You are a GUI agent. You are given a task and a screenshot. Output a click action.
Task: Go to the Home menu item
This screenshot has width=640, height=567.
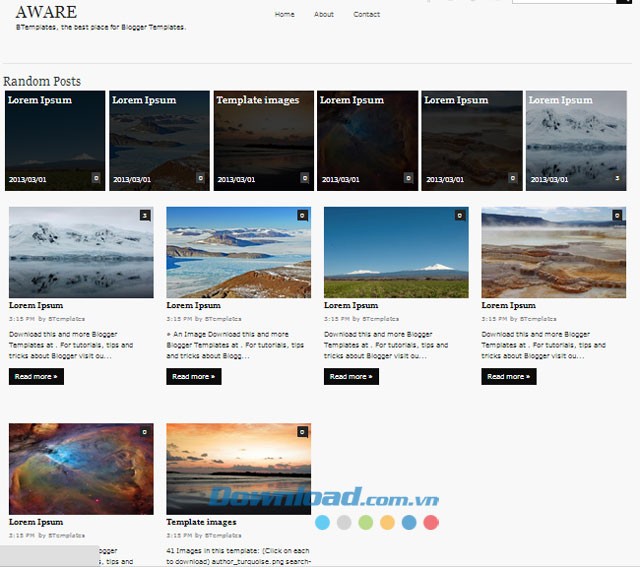[x=284, y=15]
